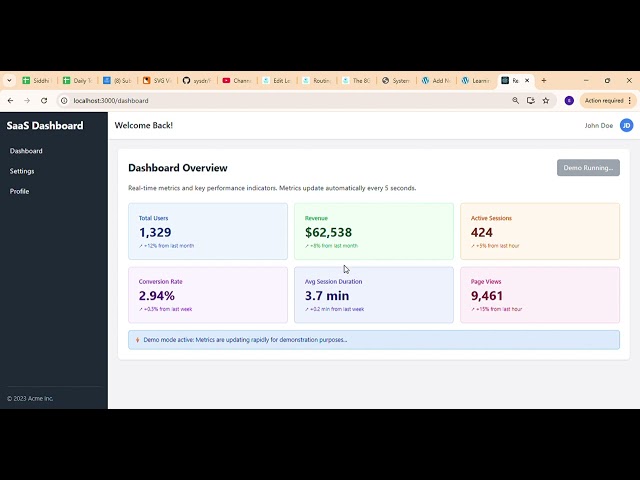
Task: Click the JD user avatar
Action: pos(626,125)
